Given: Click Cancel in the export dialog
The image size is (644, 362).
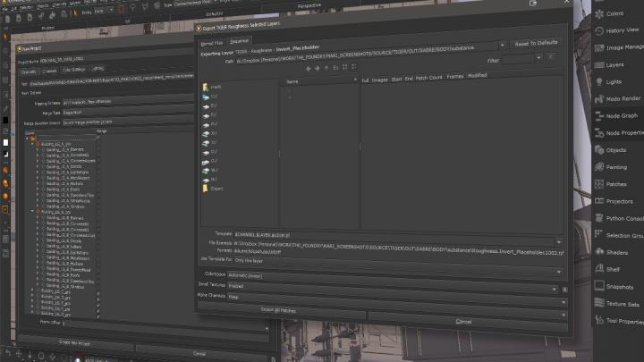Looking at the screenshot, I should tap(463, 320).
